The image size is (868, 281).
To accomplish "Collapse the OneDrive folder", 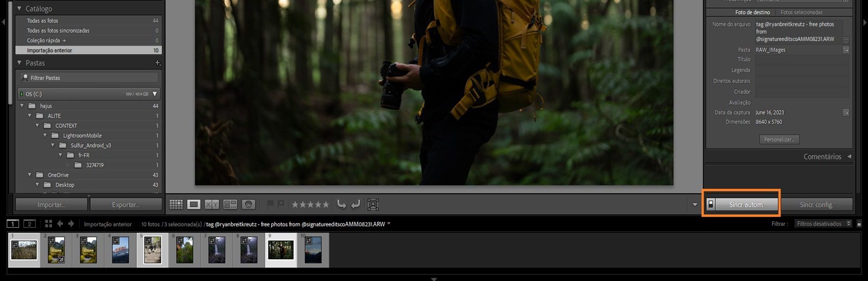I will point(30,175).
